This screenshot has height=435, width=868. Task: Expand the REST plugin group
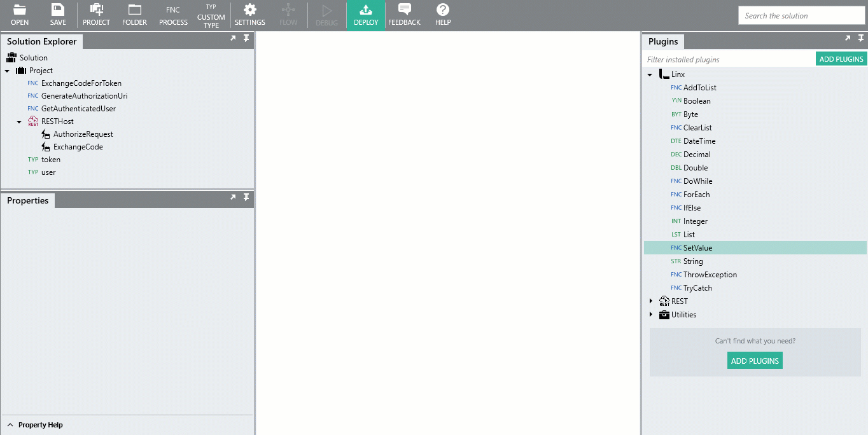pyautogui.click(x=650, y=301)
